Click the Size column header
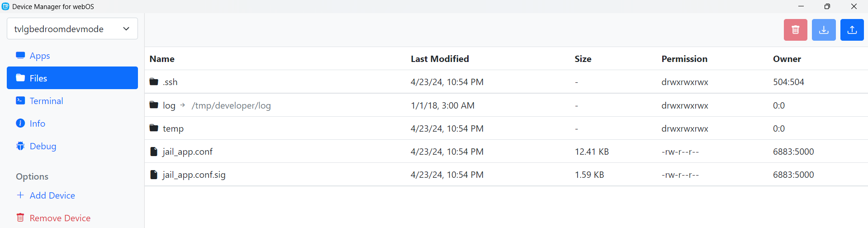 (583, 59)
